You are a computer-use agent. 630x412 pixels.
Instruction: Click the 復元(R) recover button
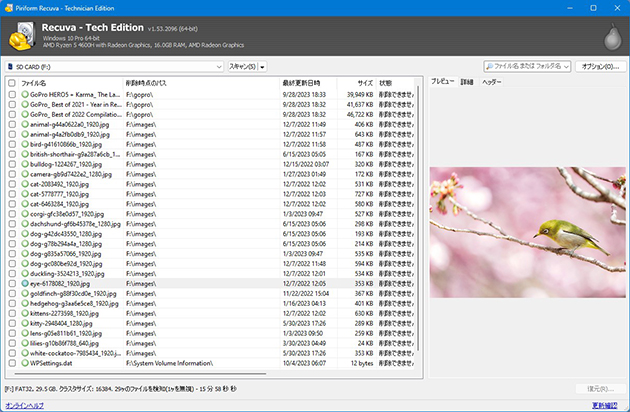(601, 389)
